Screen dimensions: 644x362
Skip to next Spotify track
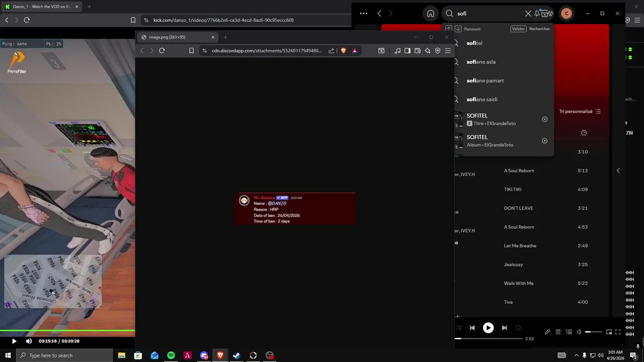tap(504, 328)
